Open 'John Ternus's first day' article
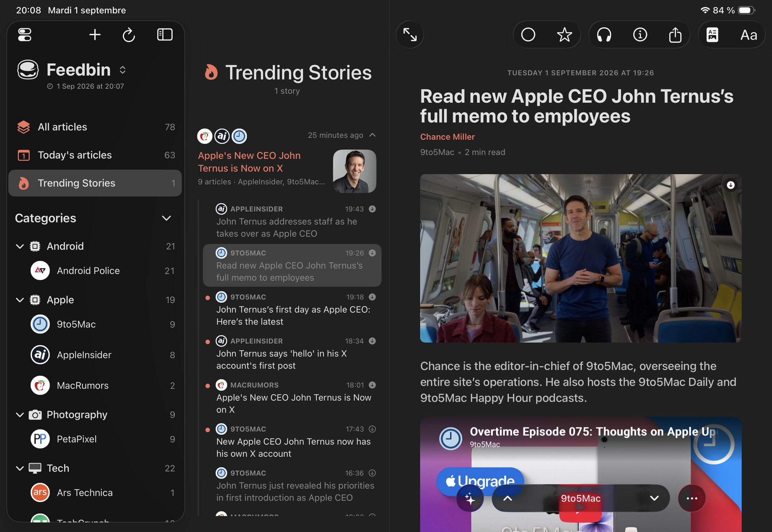Screen dimensions: 772x532 point(292,309)
